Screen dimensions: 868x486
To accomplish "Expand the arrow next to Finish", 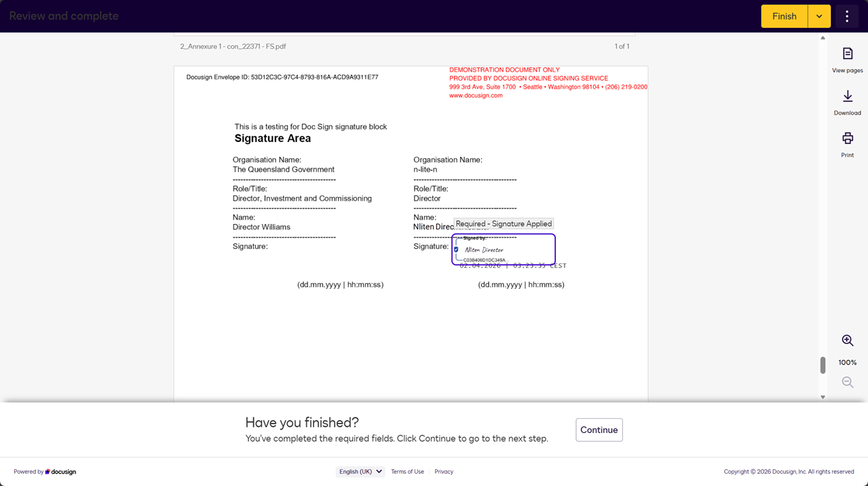I will tap(819, 16).
